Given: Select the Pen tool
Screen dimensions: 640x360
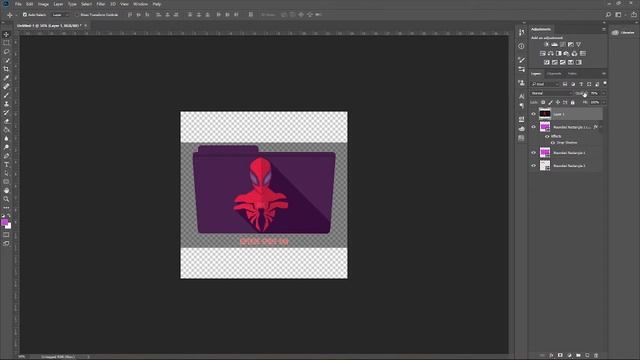Looking at the screenshot, I should tap(6, 156).
